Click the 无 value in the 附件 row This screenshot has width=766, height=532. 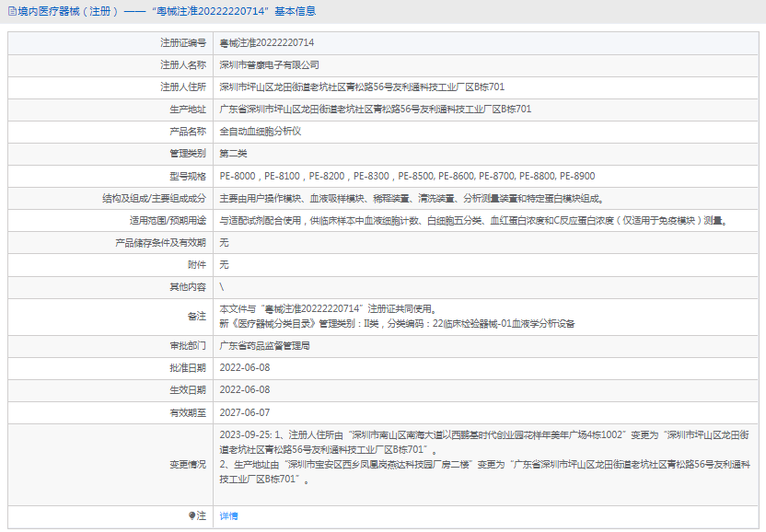[224, 265]
